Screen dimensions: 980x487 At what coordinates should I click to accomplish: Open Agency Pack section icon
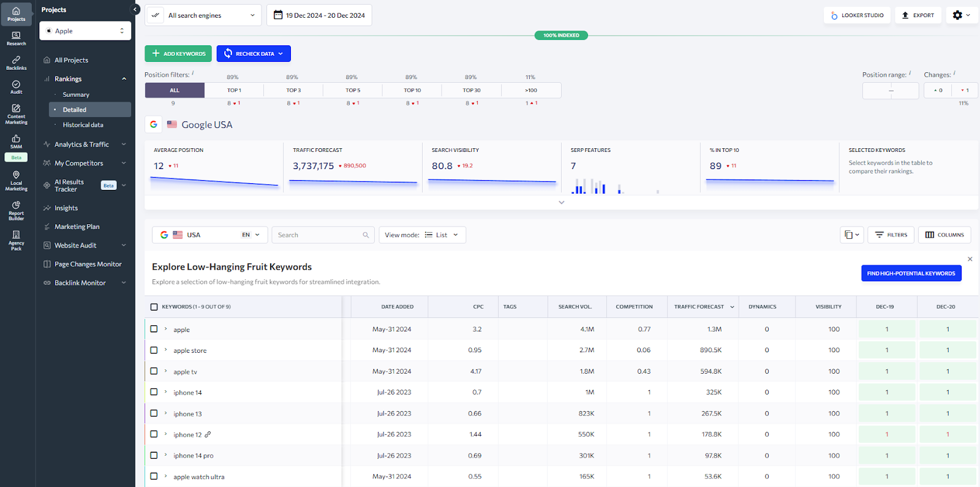coord(16,240)
